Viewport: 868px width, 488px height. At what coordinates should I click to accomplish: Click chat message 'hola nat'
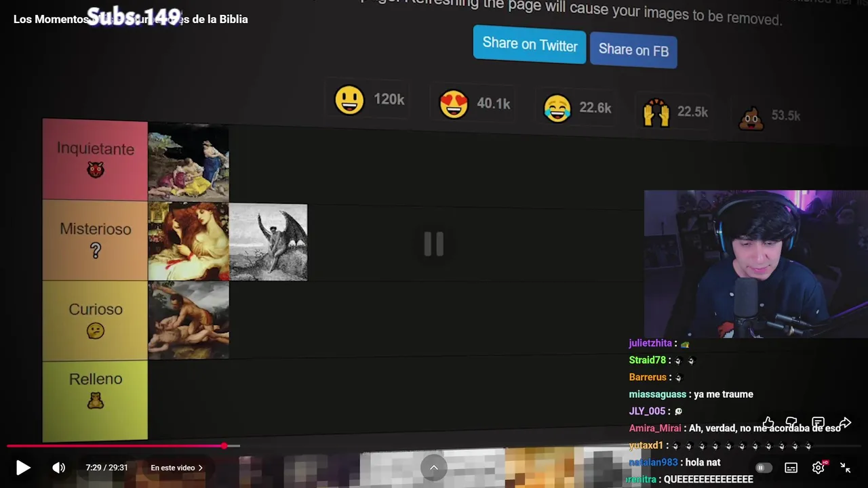(702, 462)
